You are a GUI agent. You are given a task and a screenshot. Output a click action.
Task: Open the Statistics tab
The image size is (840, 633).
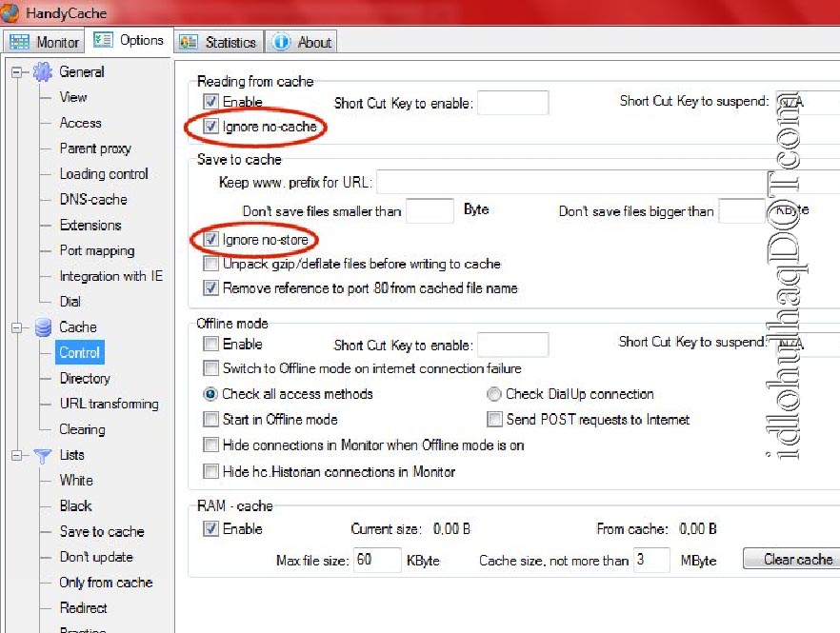coord(217,42)
